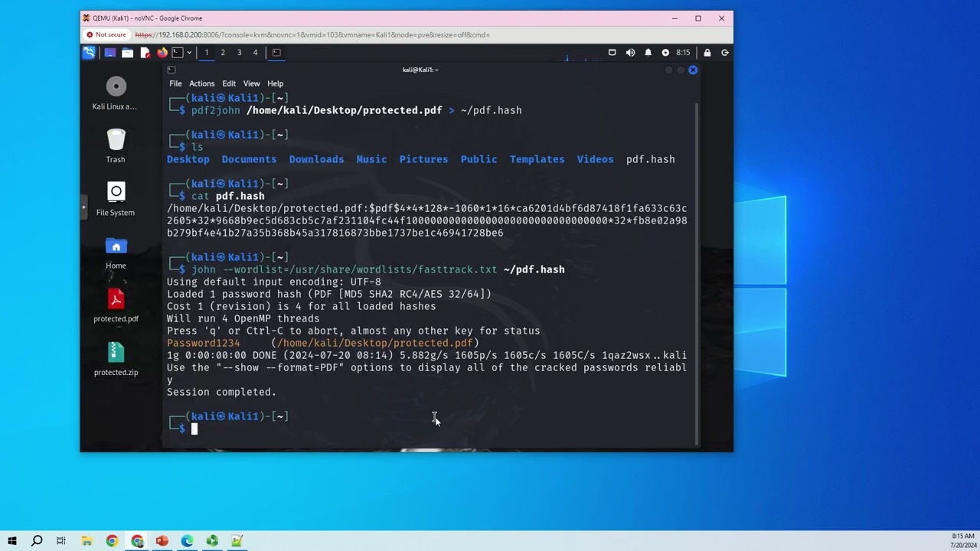Open terminal launcher in Kali panel
This screenshot has width=980, height=551.
coord(178,53)
